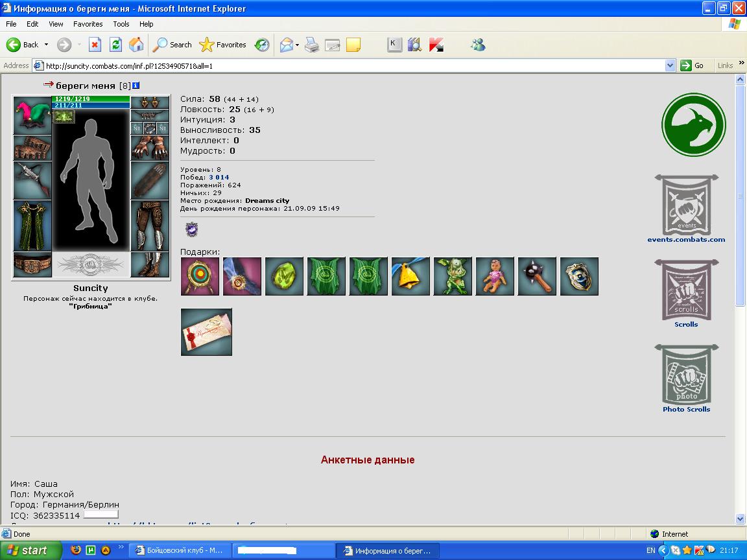Screen dimensions: 747x560
Task: Open the Scrolls link
Action: [x=686, y=324]
